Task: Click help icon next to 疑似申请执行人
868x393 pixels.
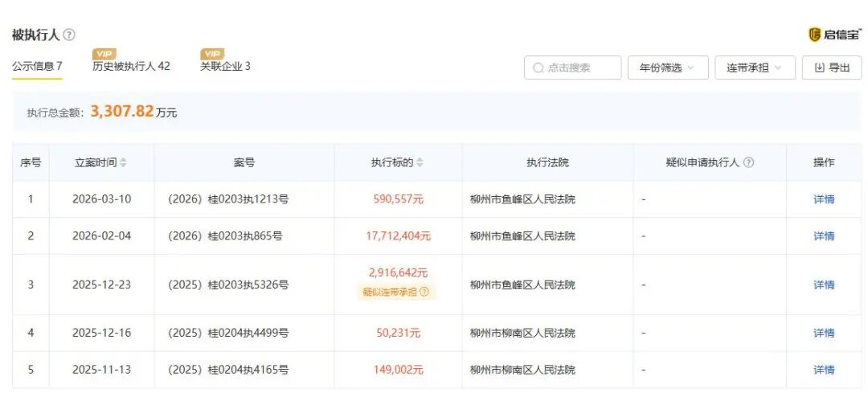Action: (x=748, y=162)
